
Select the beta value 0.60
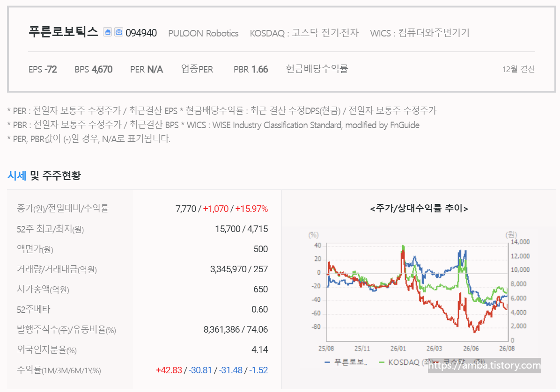[x=260, y=309]
